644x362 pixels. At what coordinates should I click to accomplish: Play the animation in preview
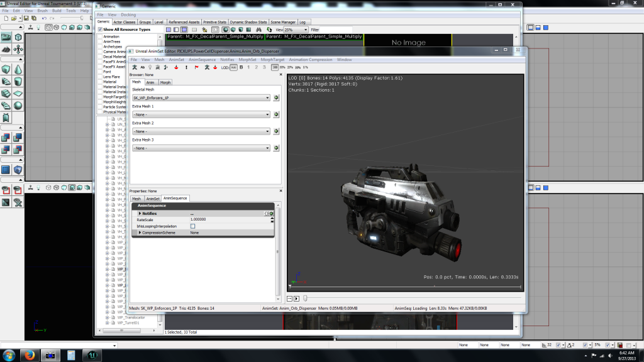tap(297, 299)
